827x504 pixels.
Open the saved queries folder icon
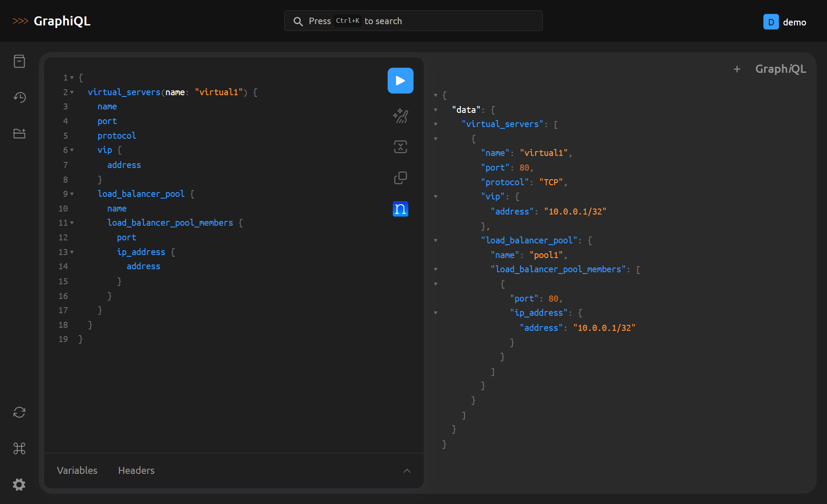(x=19, y=134)
